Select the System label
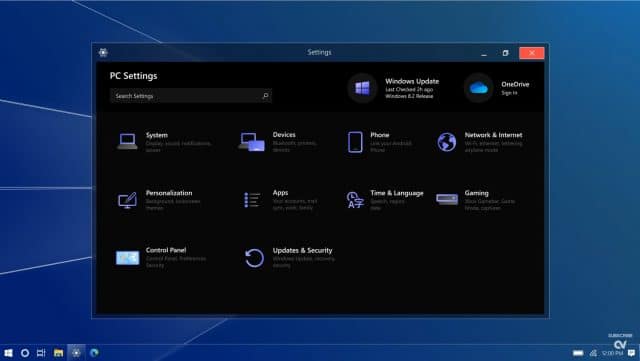 tap(157, 135)
